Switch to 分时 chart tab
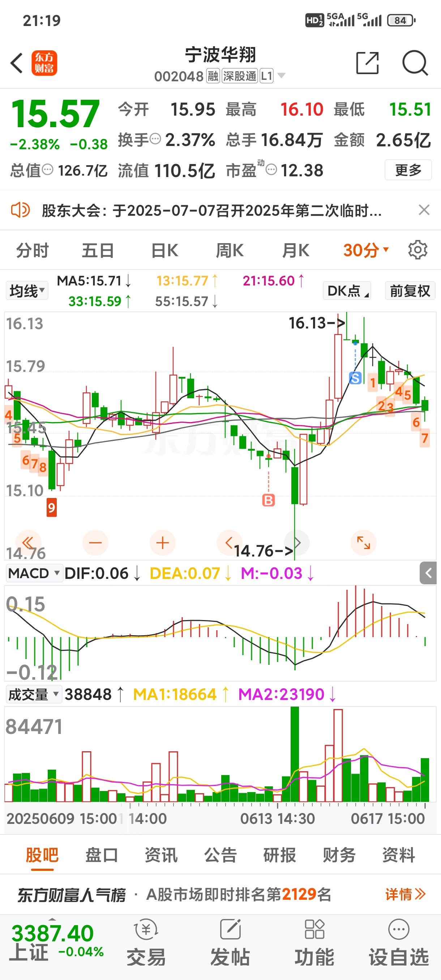The image size is (441, 980). click(32, 250)
